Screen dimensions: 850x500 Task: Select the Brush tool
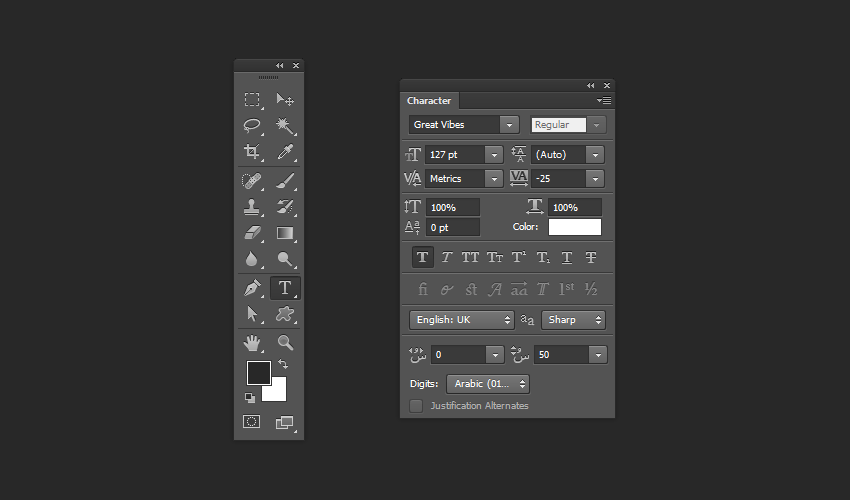coord(285,181)
